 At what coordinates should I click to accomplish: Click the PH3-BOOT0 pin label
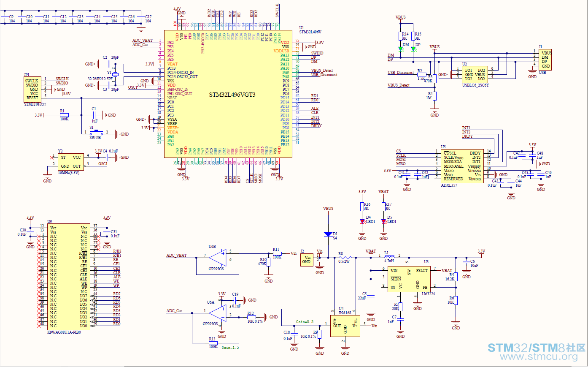pos(202,43)
